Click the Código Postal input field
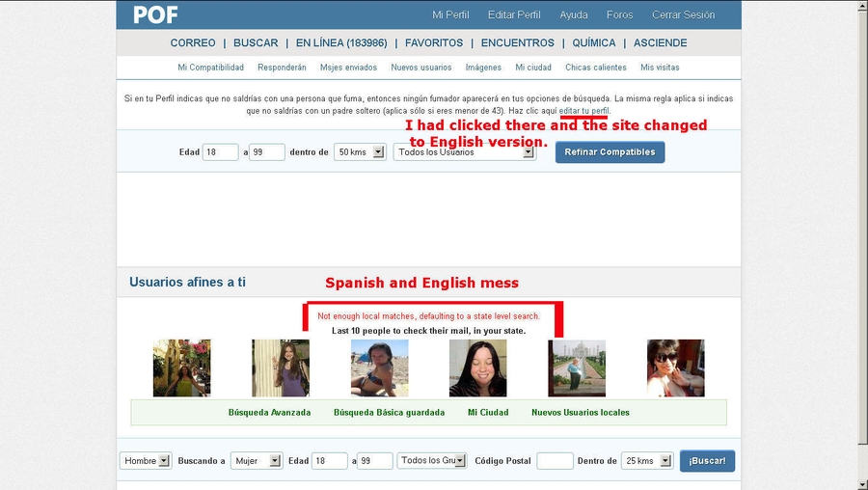 (x=555, y=461)
